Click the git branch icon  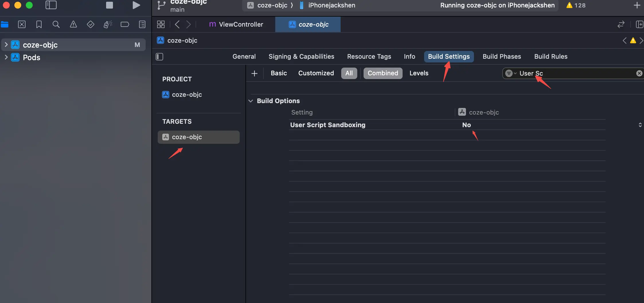click(161, 5)
